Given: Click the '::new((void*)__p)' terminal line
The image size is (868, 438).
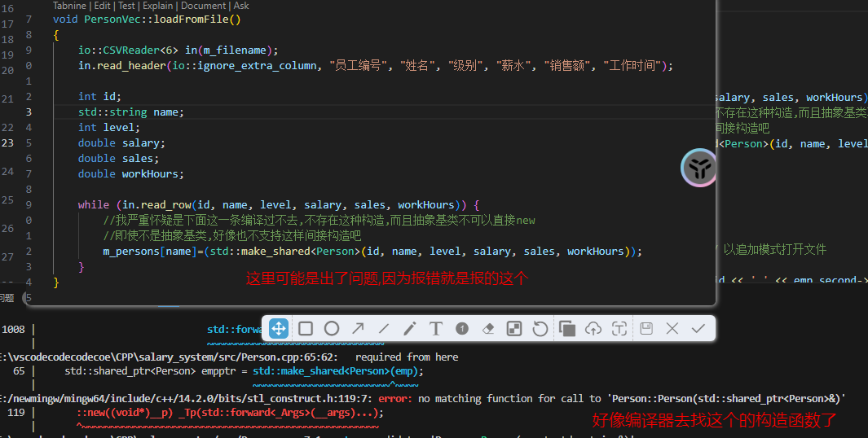Looking at the screenshot, I should pyautogui.click(x=230, y=413).
